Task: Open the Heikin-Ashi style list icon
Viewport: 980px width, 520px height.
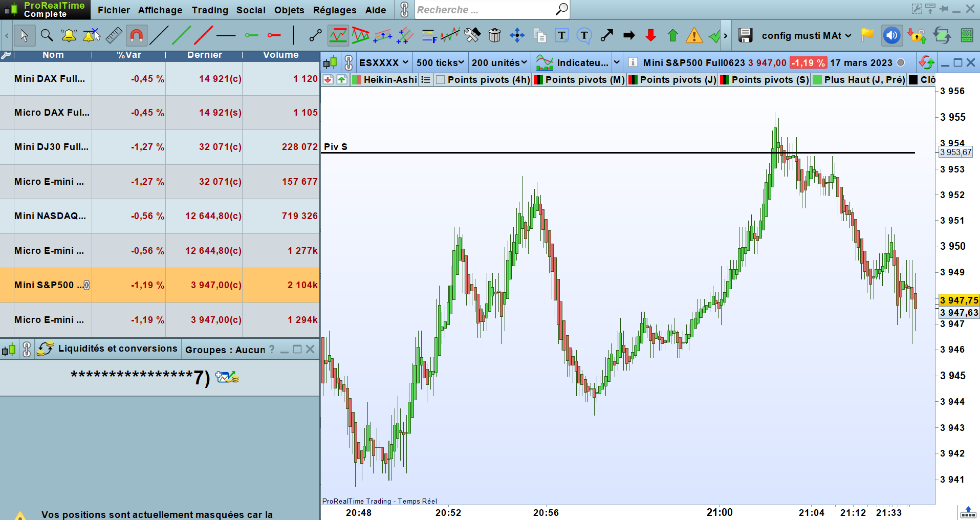Action: [426, 80]
